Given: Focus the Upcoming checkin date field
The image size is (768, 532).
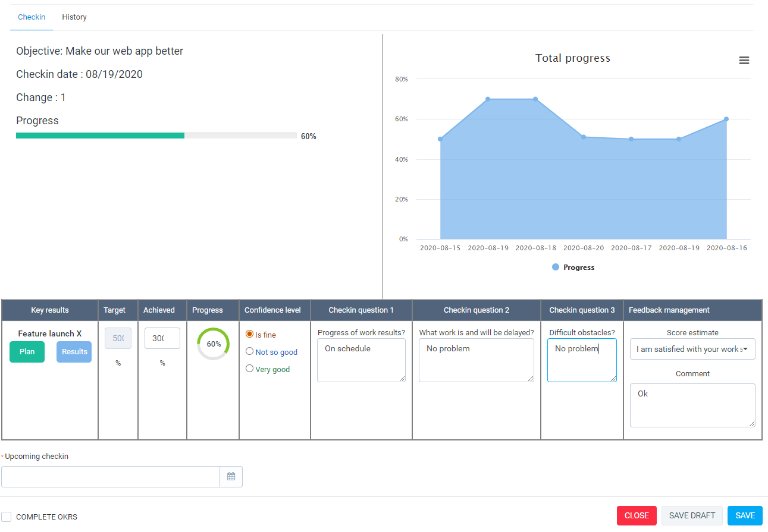Looking at the screenshot, I should [x=111, y=477].
